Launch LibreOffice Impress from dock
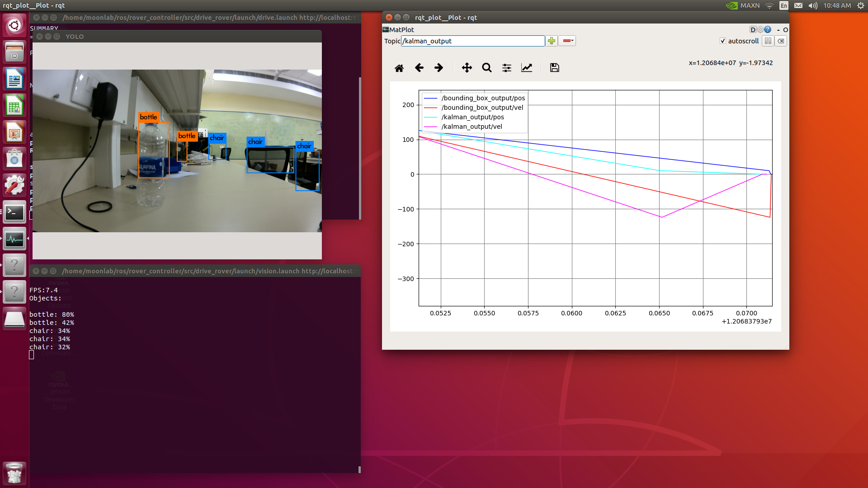The width and height of the screenshot is (868, 488). 14,132
